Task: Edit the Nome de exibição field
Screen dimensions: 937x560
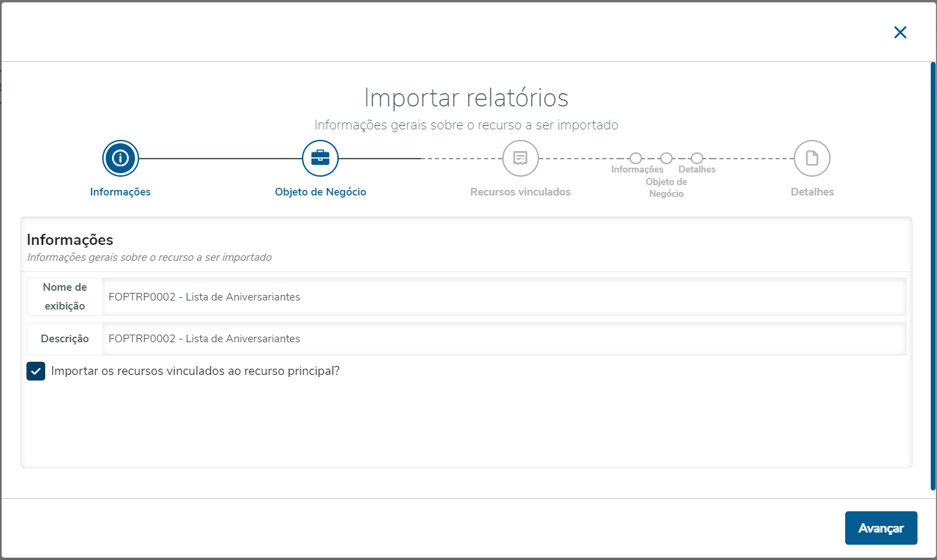Action: (x=504, y=297)
